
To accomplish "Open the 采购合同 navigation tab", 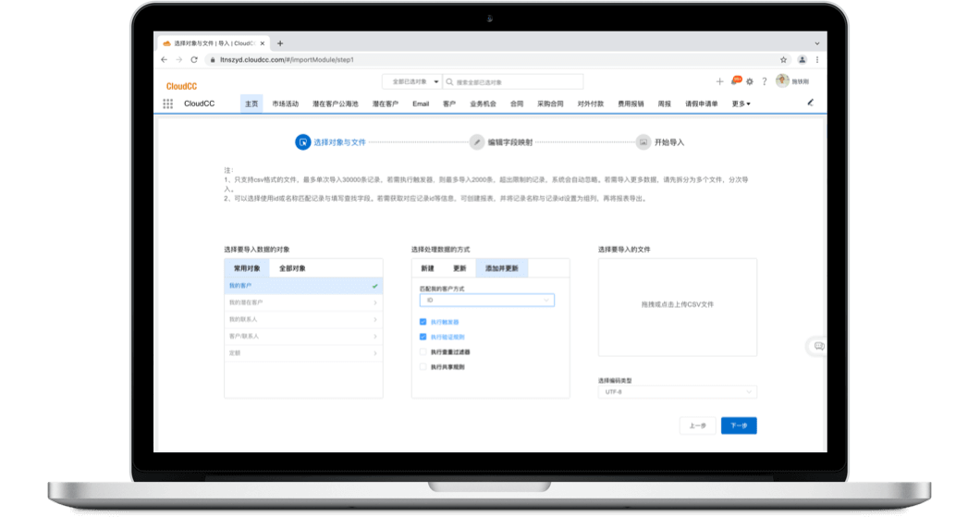I will [550, 104].
